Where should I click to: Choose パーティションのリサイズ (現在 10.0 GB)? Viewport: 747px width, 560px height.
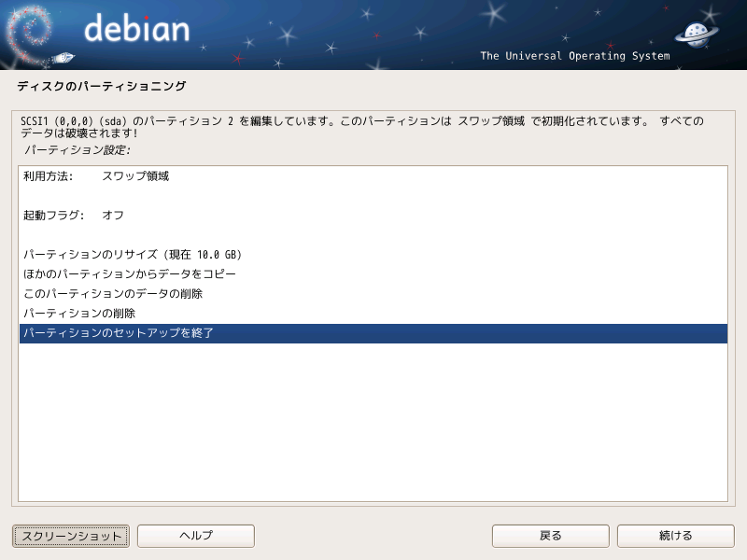click(373, 254)
